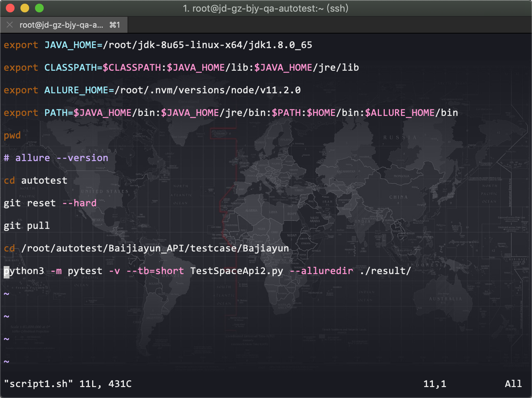Click the red close window button
The height and width of the screenshot is (398, 532).
coord(10,8)
